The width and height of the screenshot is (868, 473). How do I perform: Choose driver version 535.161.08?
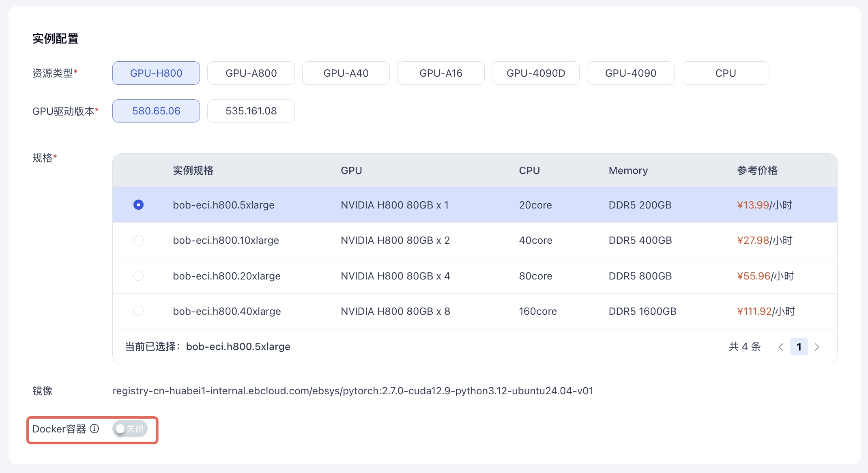coord(251,111)
